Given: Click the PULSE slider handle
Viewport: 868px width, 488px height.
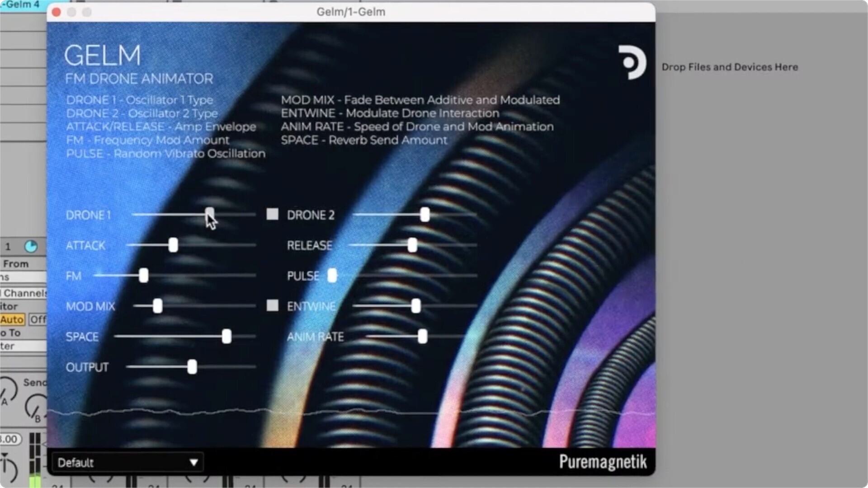Looking at the screenshot, I should click(332, 275).
